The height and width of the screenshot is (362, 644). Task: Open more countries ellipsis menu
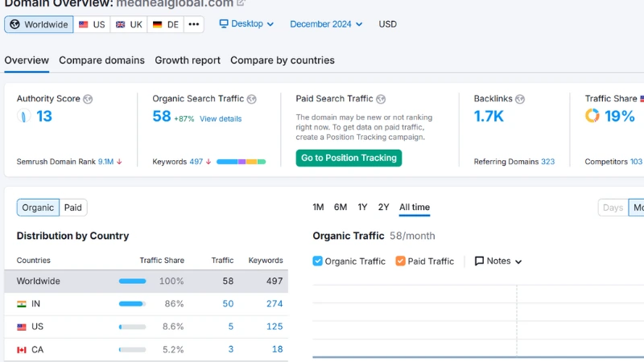194,24
